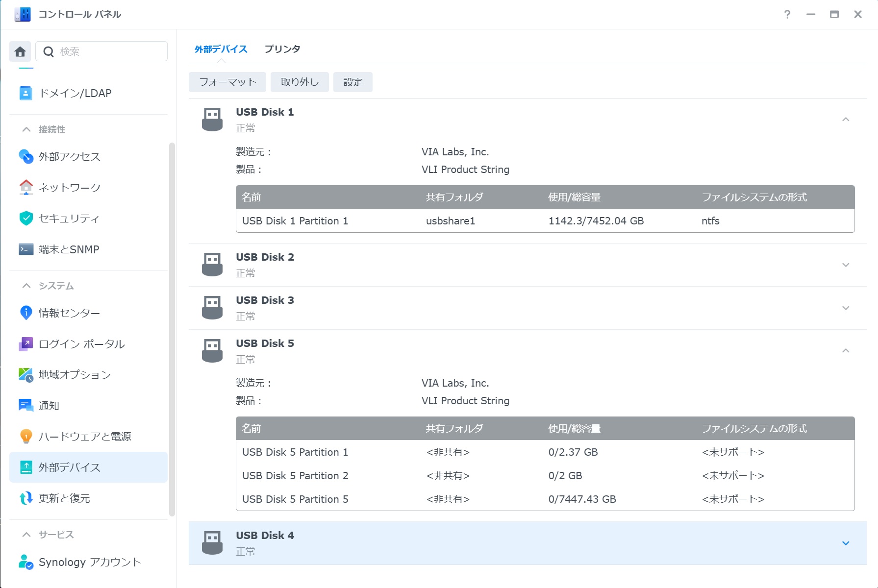Open 通知 chat icon
Screen dimensions: 878x588
(25, 405)
